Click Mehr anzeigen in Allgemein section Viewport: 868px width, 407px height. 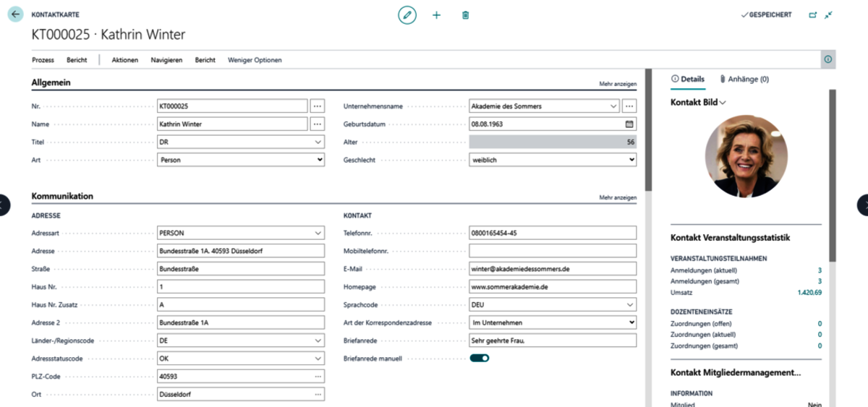tap(618, 84)
